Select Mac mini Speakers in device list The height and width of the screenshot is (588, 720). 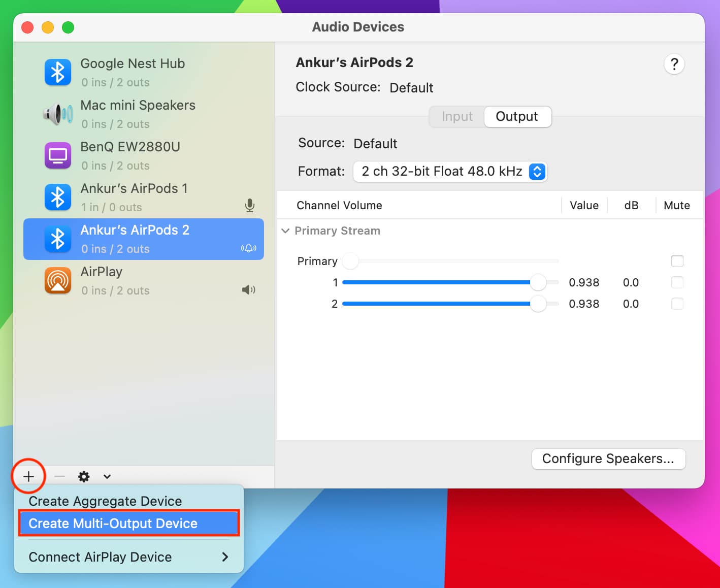click(144, 114)
